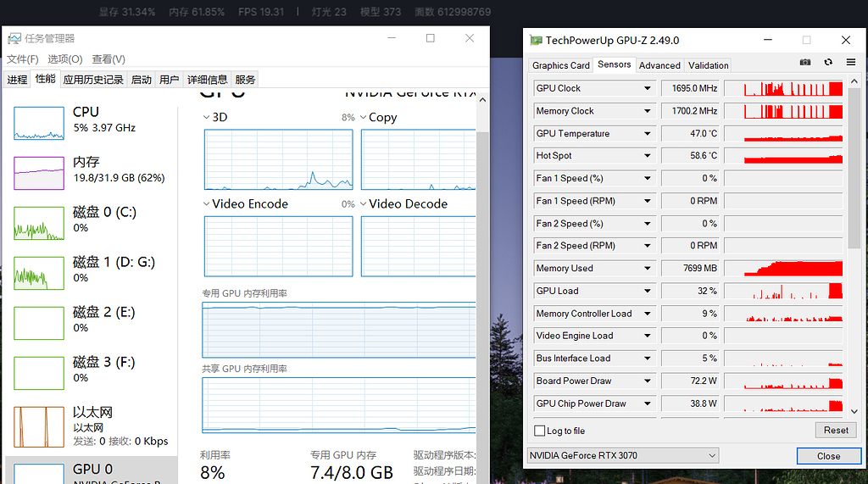Click GPU-Z sensor list scroll-up arrow
The height and width of the screenshot is (484, 868).
854,81
